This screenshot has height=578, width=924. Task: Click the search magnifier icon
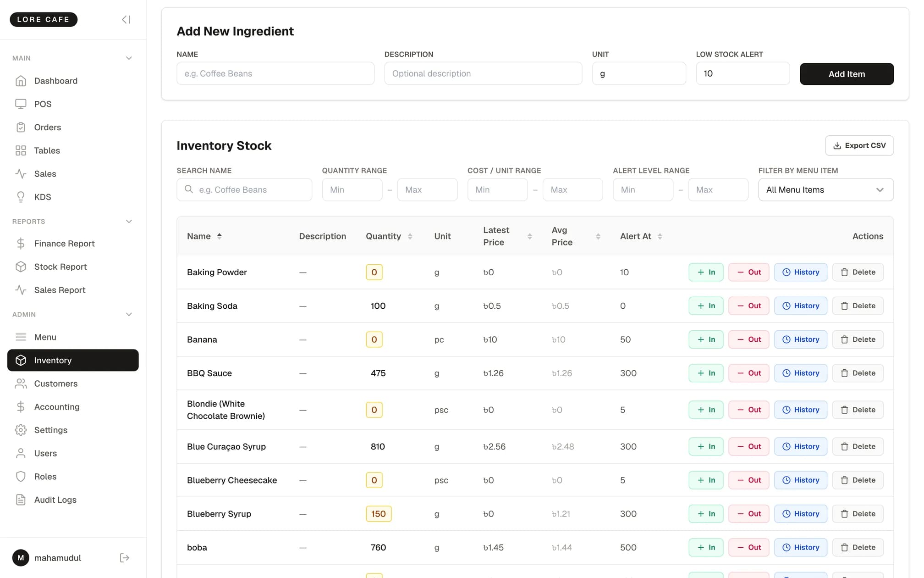(189, 189)
